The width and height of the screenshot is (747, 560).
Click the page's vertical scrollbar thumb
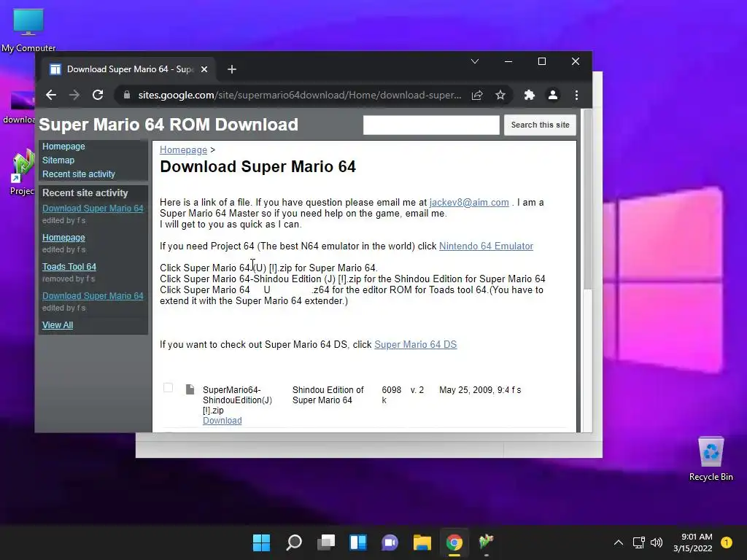(587, 199)
